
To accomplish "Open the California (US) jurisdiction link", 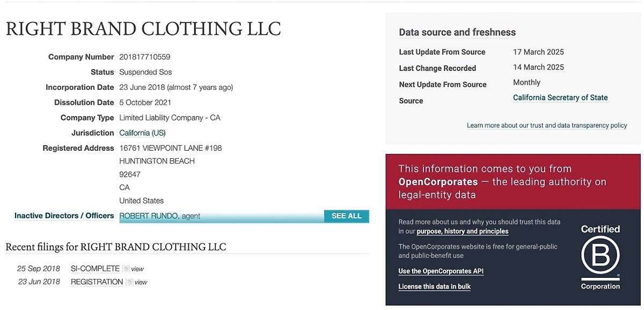I will 142,133.
